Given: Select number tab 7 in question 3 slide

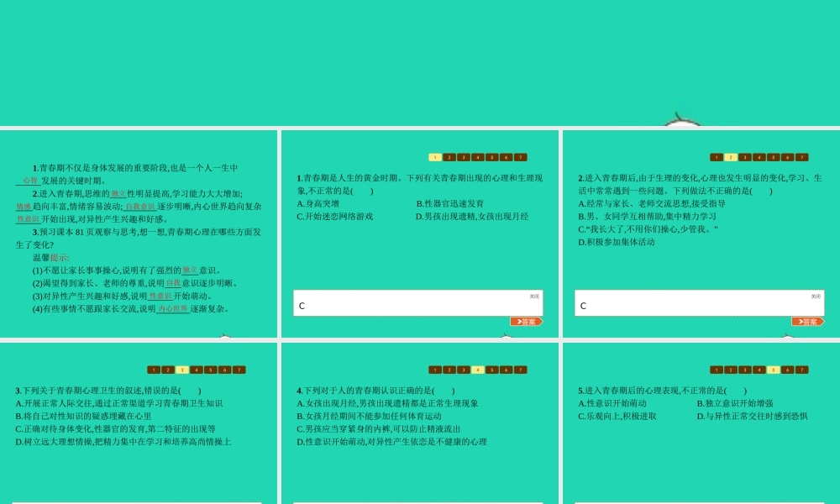Looking at the screenshot, I should pos(239,370).
